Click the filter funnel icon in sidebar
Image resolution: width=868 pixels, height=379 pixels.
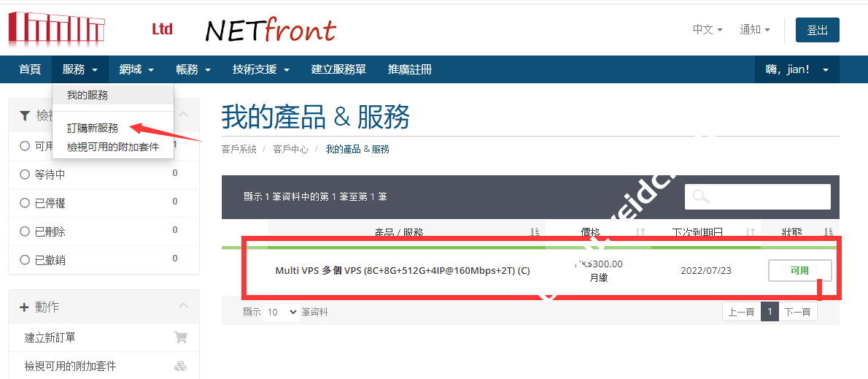pos(24,115)
